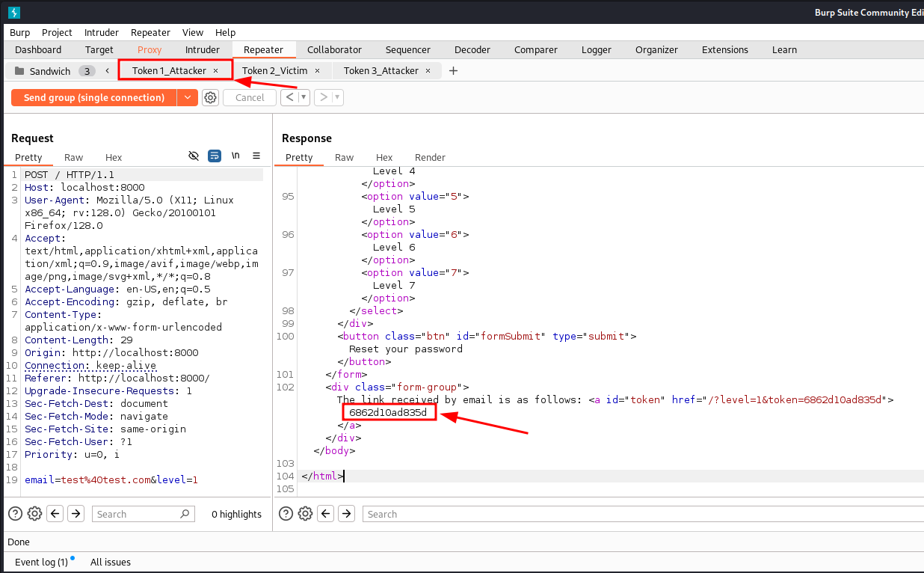Switch to the Collaborator tab
The width and height of the screenshot is (924, 573).
click(334, 49)
